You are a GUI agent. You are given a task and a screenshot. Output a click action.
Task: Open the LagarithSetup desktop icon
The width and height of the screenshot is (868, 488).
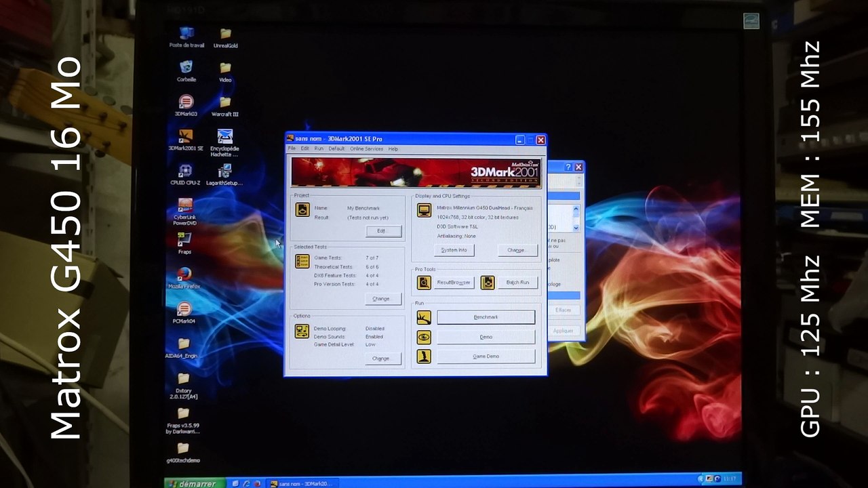(x=224, y=174)
